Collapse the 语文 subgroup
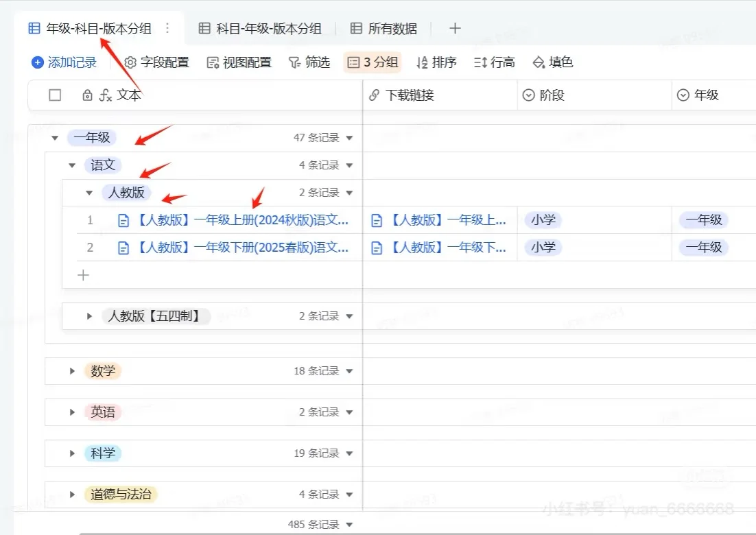This screenshot has height=535, width=756. [72, 165]
